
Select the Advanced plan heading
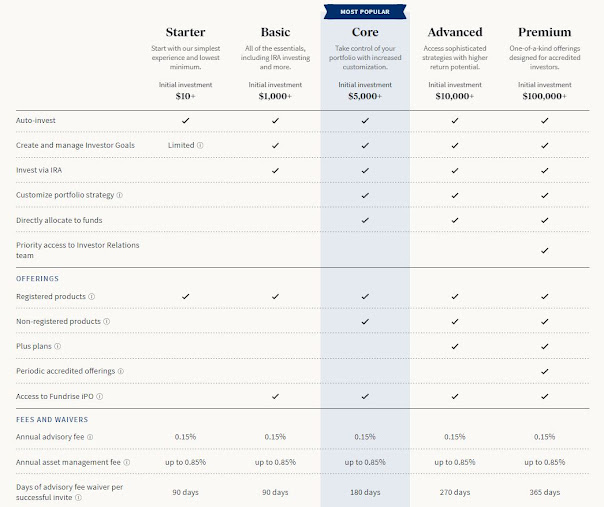[455, 32]
